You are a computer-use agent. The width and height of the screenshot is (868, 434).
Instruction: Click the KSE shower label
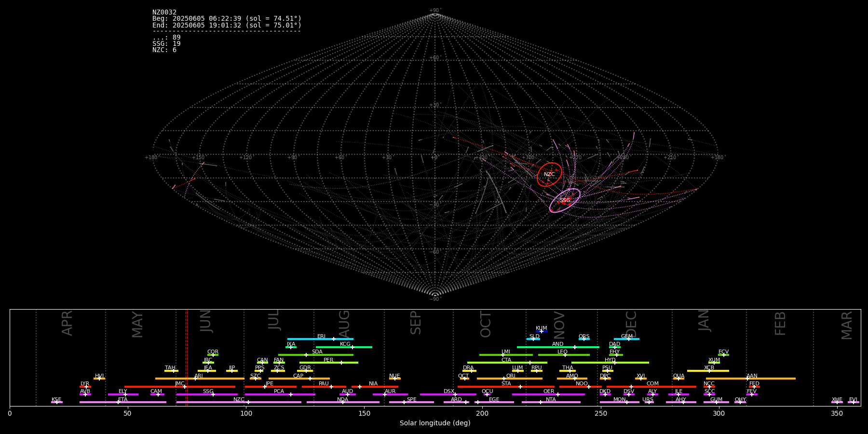pos(56,400)
